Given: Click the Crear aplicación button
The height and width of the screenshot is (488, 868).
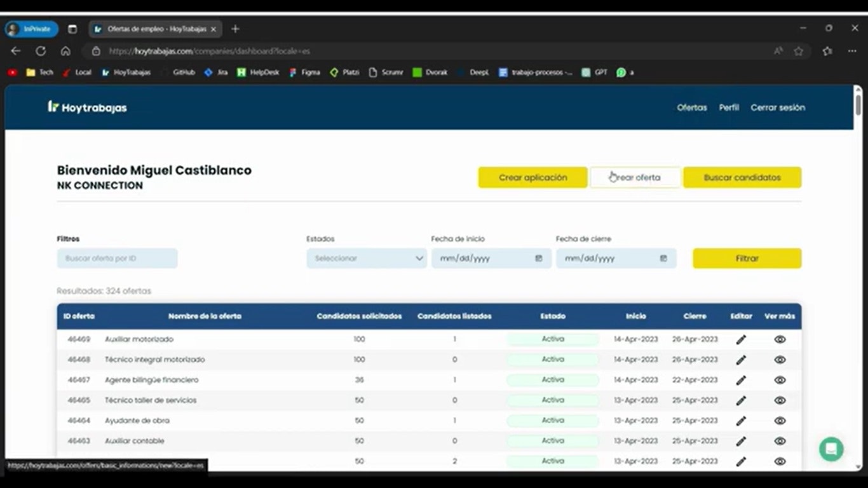Looking at the screenshot, I should [532, 177].
